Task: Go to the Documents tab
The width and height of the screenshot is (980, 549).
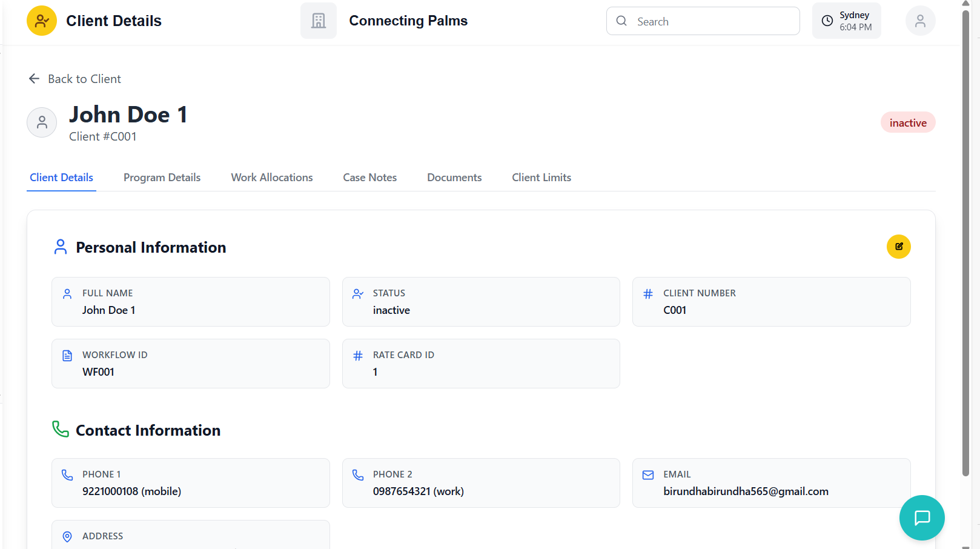Action: [x=454, y=178]
